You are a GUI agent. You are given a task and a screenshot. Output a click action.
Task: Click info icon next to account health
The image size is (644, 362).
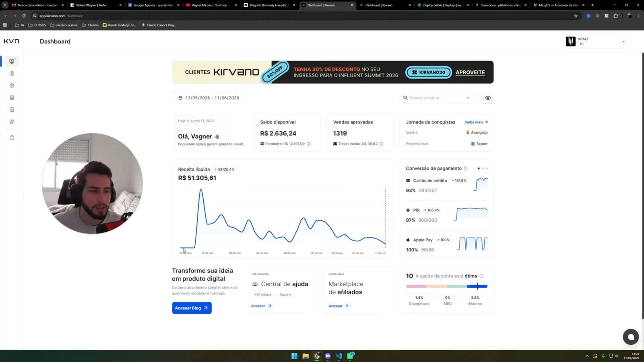[481, 276]
